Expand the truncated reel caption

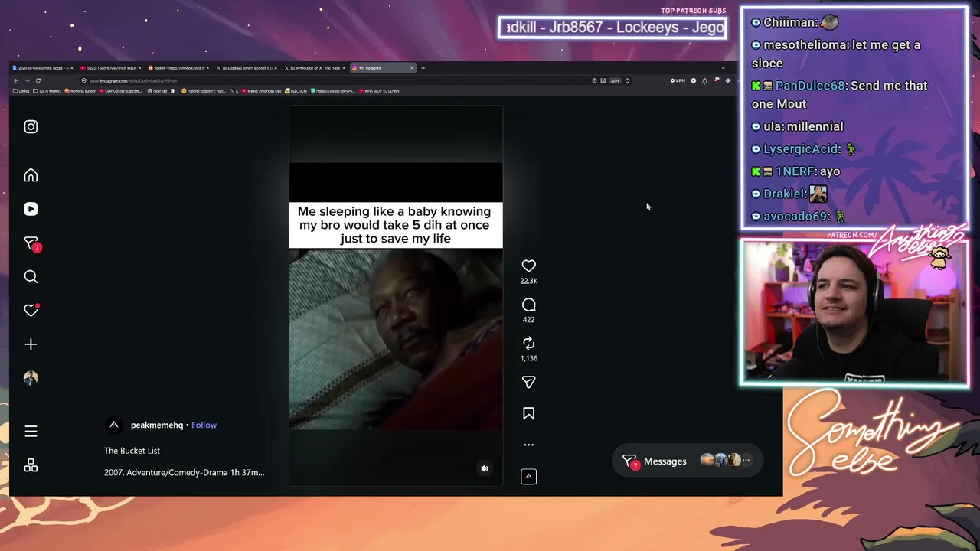[x=184, y=472]
